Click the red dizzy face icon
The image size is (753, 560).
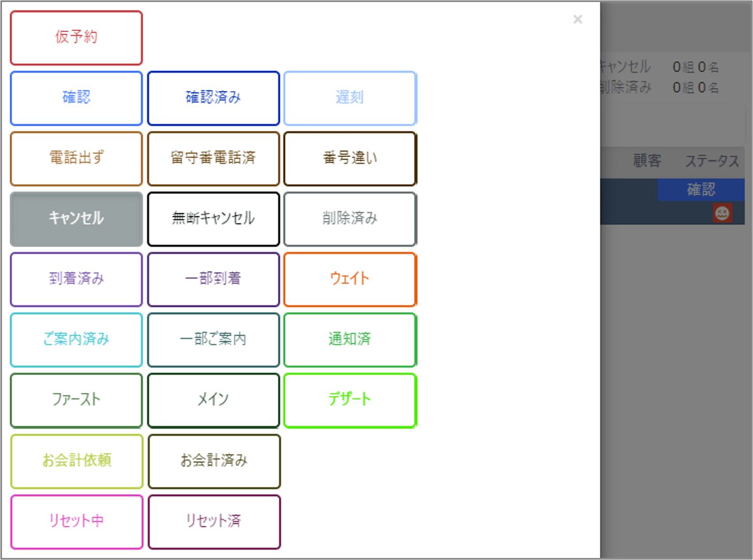(722, 213)
